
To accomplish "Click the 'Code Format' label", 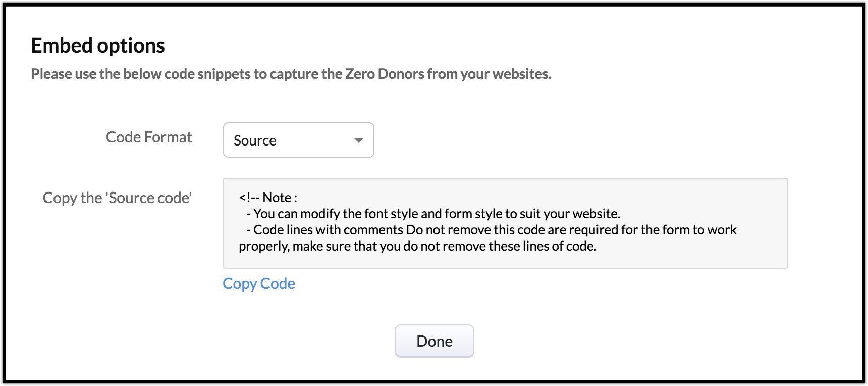I will click(x=149, y=137).
